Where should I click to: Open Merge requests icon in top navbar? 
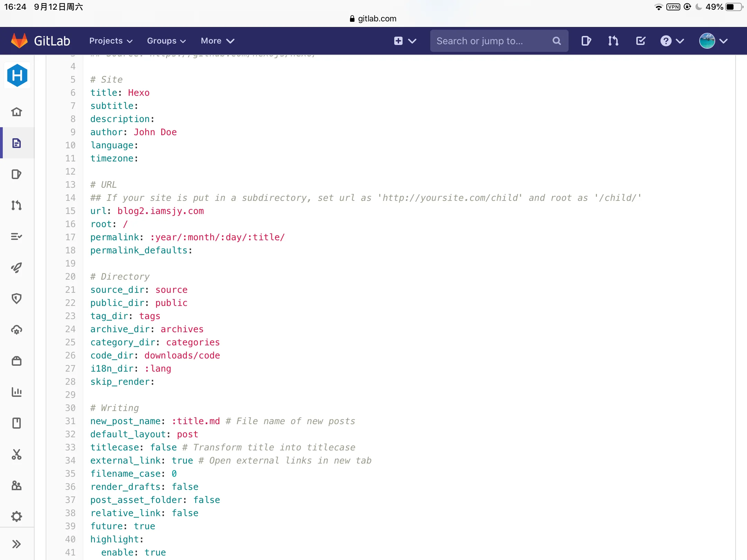point(613,41)
